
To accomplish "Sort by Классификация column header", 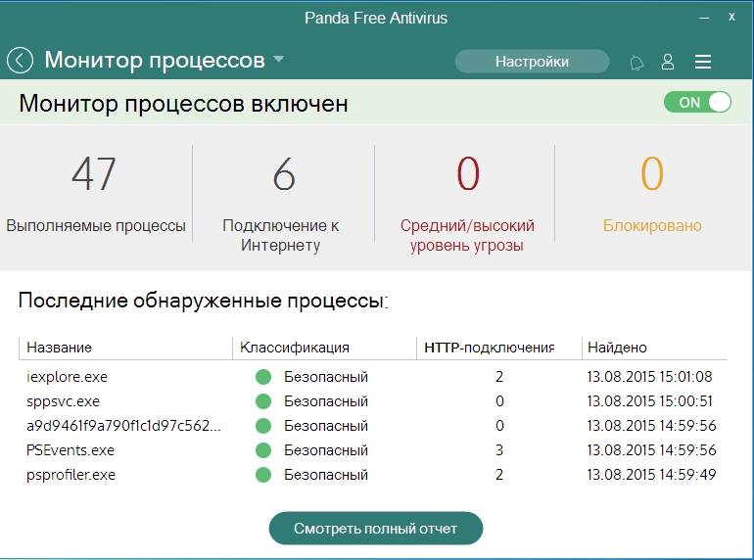I will click(x=295, y=348).
